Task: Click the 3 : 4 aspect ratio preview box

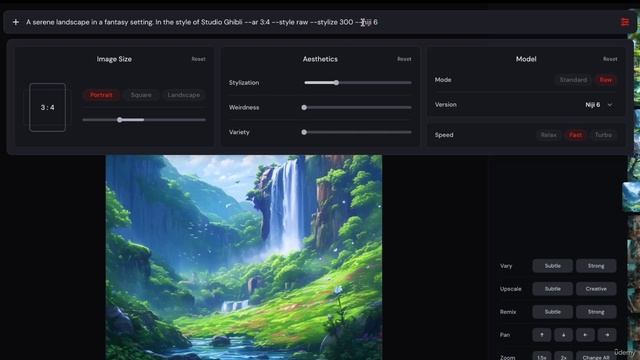Action: (47, 107)
